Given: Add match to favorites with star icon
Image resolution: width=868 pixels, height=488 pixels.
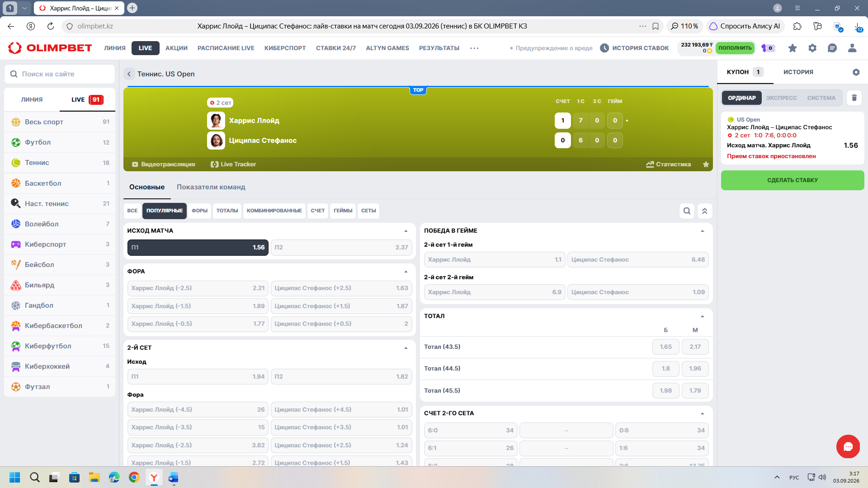Looking at the screenshot, I should (x=706, y=164).
